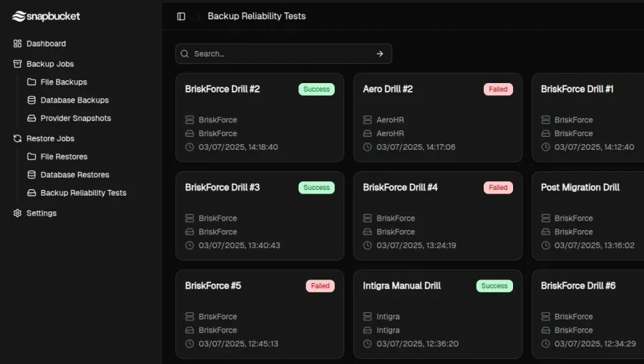Click clock icon in BriskForce Drill #4 card
This screenshot has width=644, height=364.
pyautogui.click(x=368, y=245)
